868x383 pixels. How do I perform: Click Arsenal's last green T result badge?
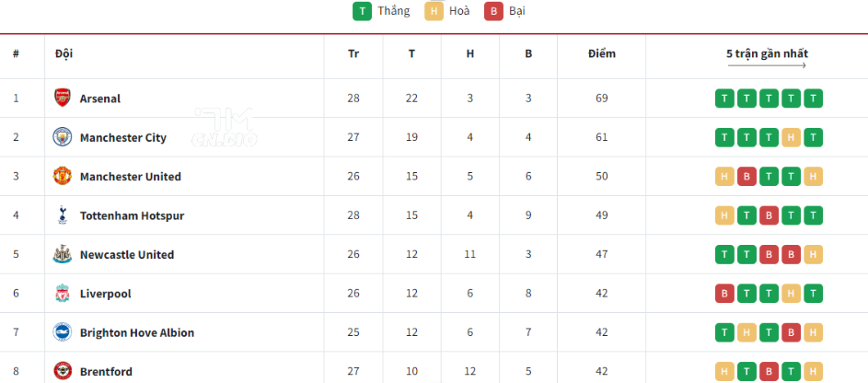(x=812, y=99)
